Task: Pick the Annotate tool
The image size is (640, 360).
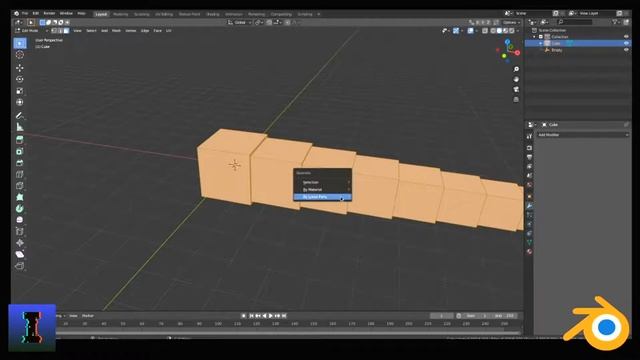Action: point(20,116)
